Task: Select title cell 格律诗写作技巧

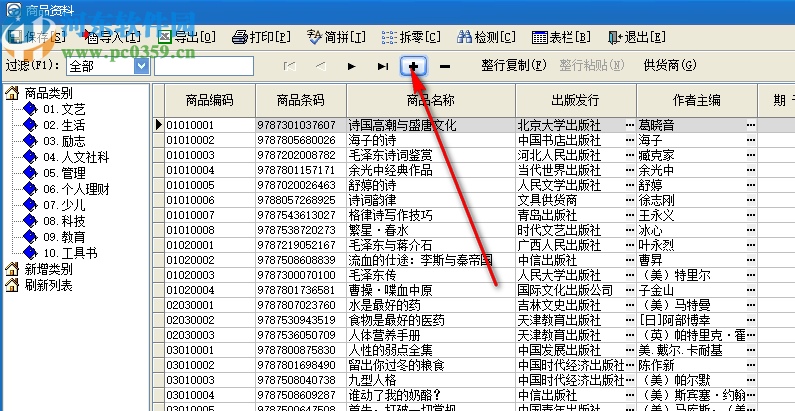Action: [x=431, y=215]
